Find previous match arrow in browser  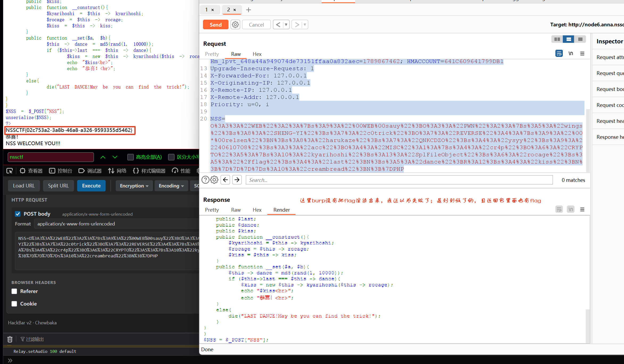[x=103, y=157]
